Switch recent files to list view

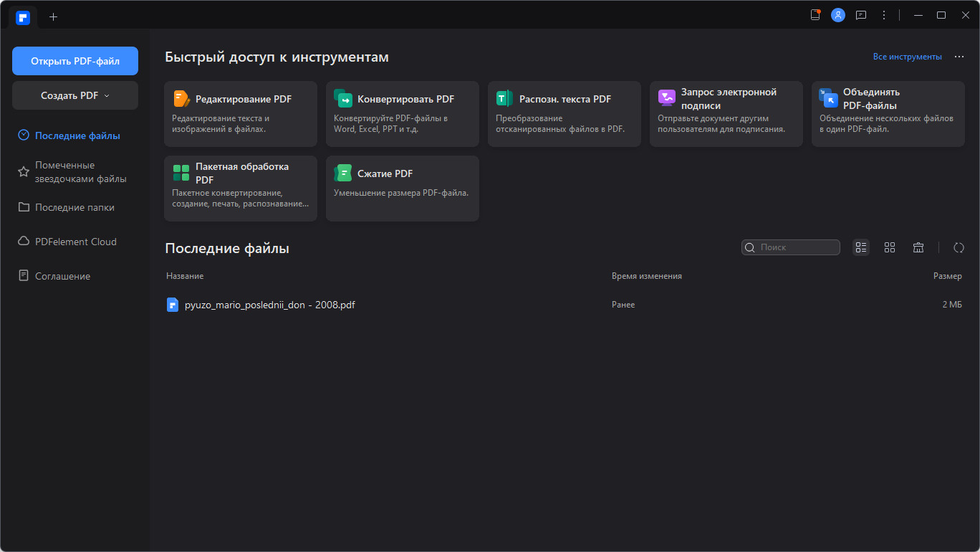pyautogui.click(x=861, y=247)
